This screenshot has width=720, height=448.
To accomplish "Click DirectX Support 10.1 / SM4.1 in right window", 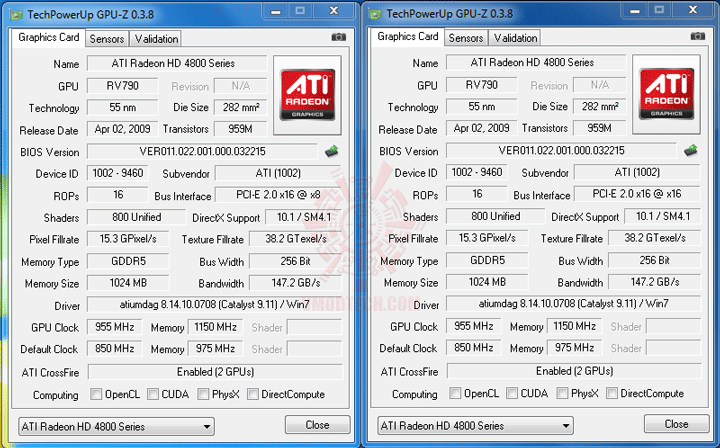I will [663, 216].
